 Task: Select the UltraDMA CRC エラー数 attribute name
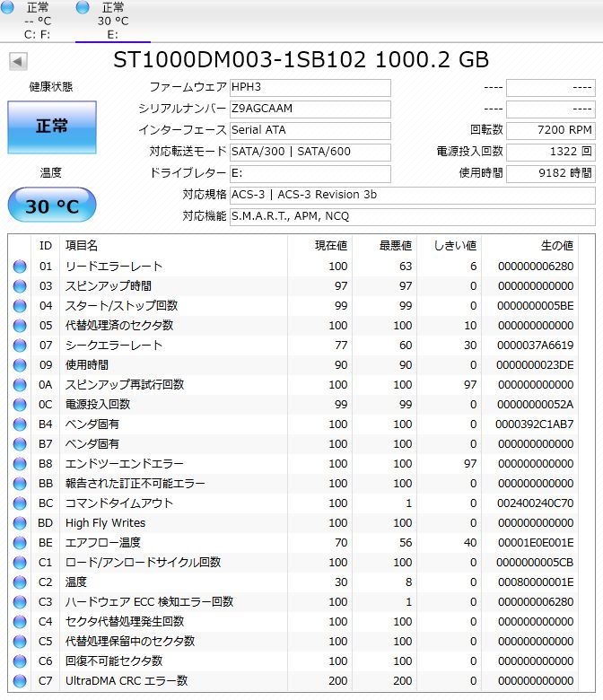click(127, 681)
